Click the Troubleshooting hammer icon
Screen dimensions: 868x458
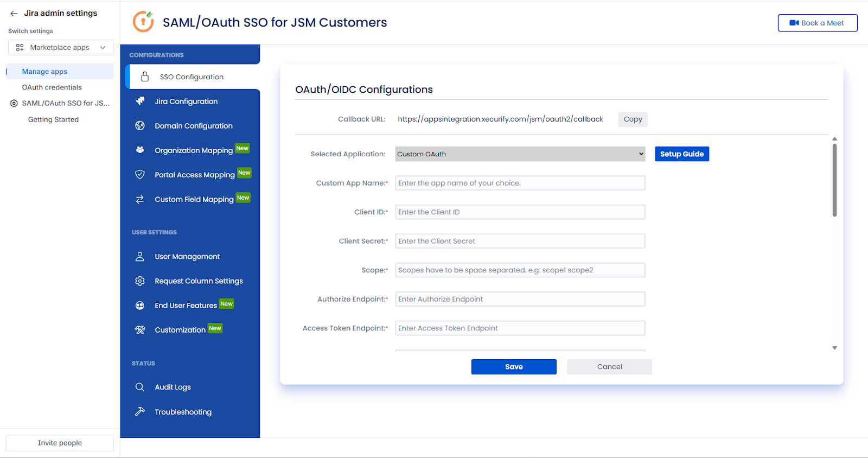click(x=140, y=411)
